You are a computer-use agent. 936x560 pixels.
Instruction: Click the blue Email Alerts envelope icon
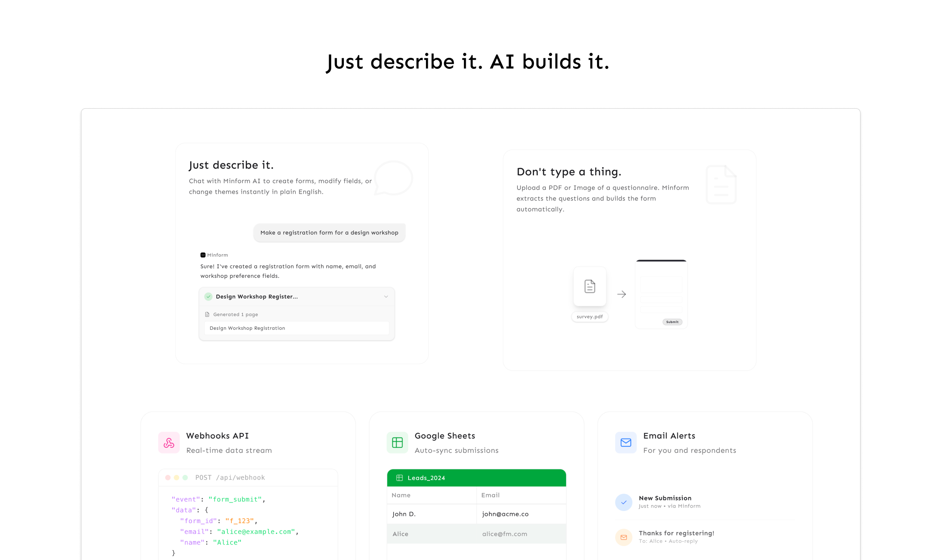625,442
